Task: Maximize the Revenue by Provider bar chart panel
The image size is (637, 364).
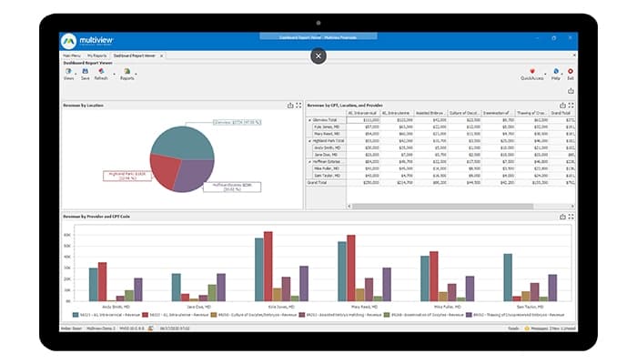Action: point(571,217)
